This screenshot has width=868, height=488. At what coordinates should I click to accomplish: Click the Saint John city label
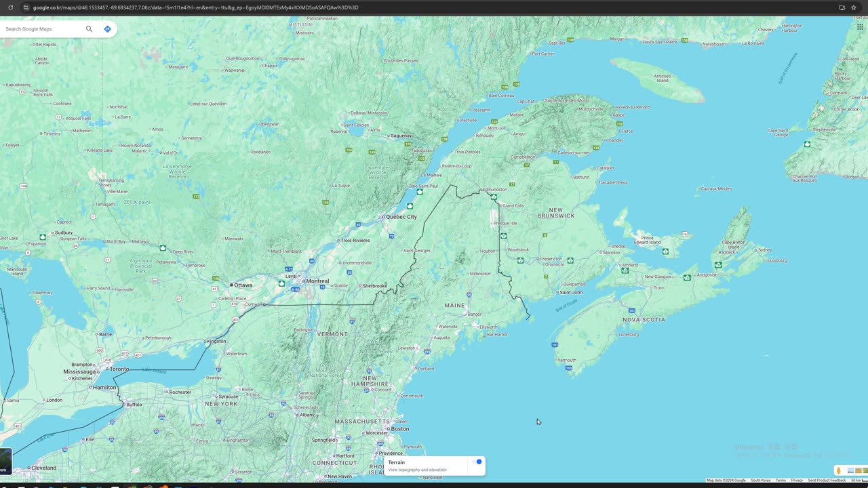(571, 293)
